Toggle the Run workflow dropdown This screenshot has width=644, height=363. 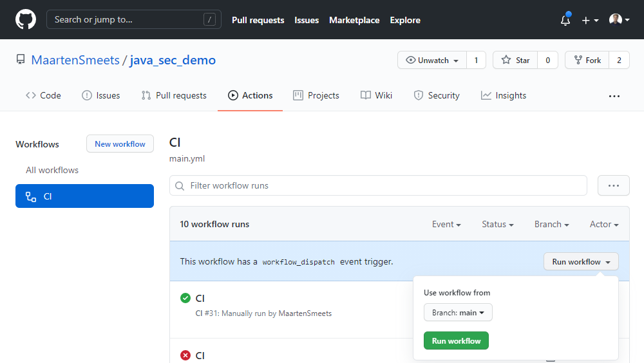(x=581, y=261)
